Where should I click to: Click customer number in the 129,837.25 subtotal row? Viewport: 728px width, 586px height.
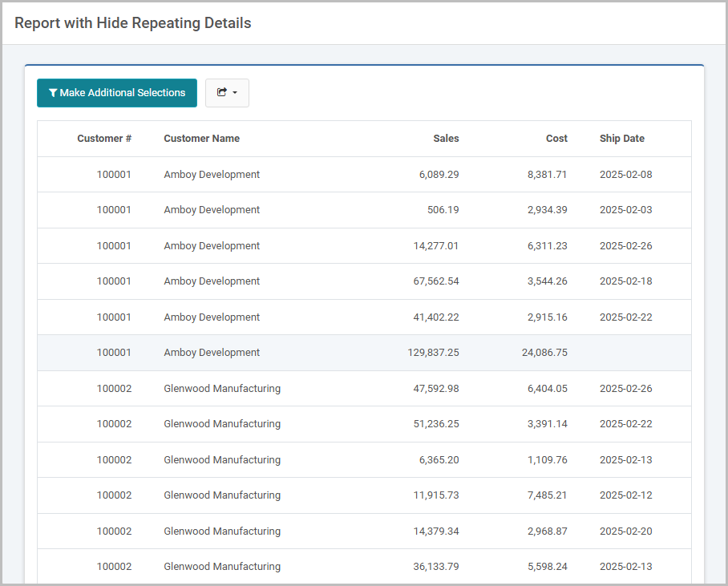coord(114,353)
